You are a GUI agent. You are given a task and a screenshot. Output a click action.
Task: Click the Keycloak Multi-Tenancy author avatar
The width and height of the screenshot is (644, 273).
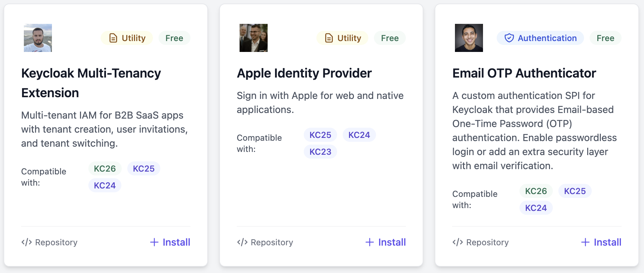pyautogui.click(x=38, y=38)
